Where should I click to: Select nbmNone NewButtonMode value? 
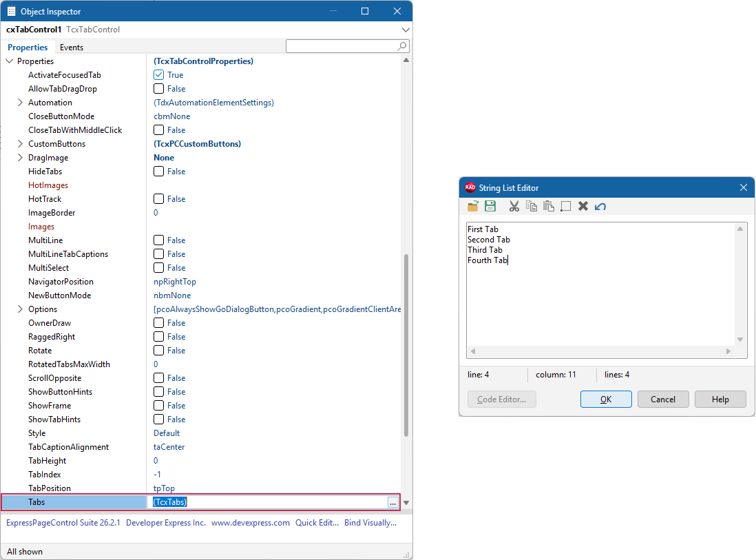coord(173,295)
